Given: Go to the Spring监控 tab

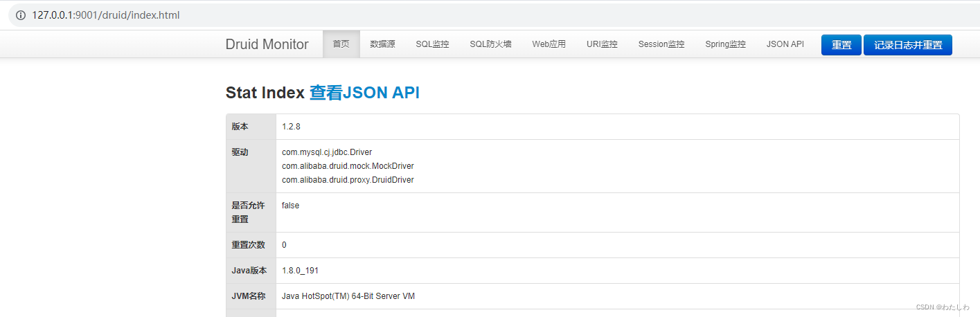Looking at the screenshot, I should tap(725, 44).
